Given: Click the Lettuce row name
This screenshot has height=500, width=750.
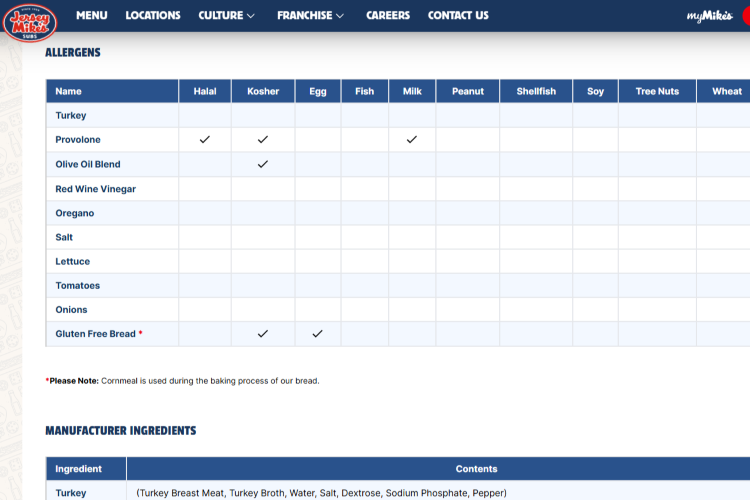Looking at the screenshot, I should point(73,262).
